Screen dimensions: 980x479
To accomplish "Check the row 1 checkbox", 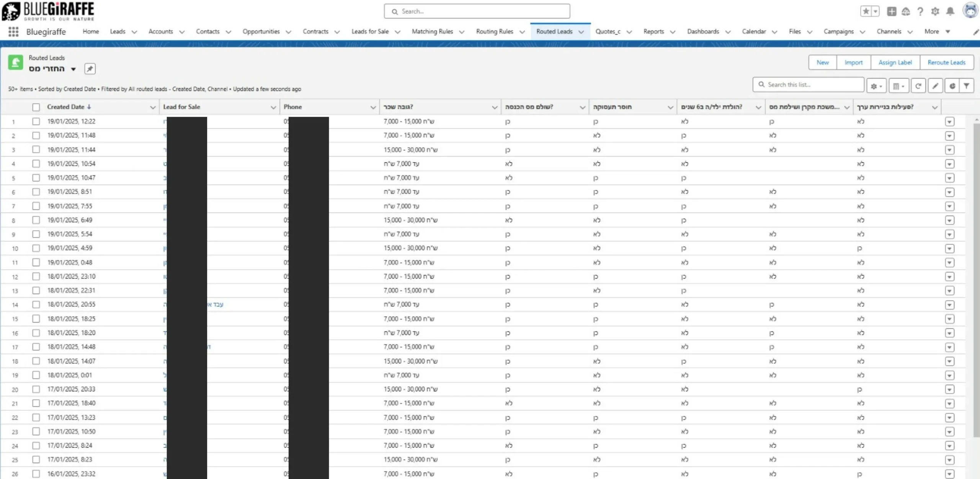I will 36,121.
